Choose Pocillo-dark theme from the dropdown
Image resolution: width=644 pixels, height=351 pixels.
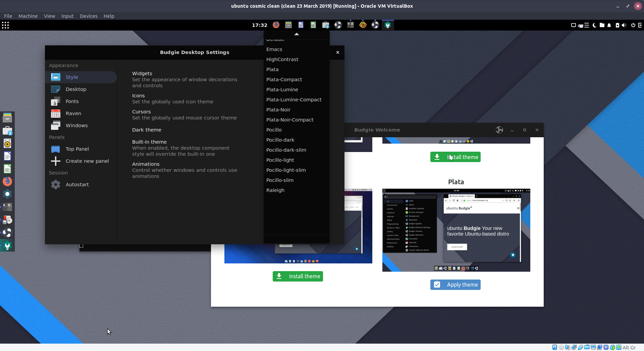tap(280, 140)
